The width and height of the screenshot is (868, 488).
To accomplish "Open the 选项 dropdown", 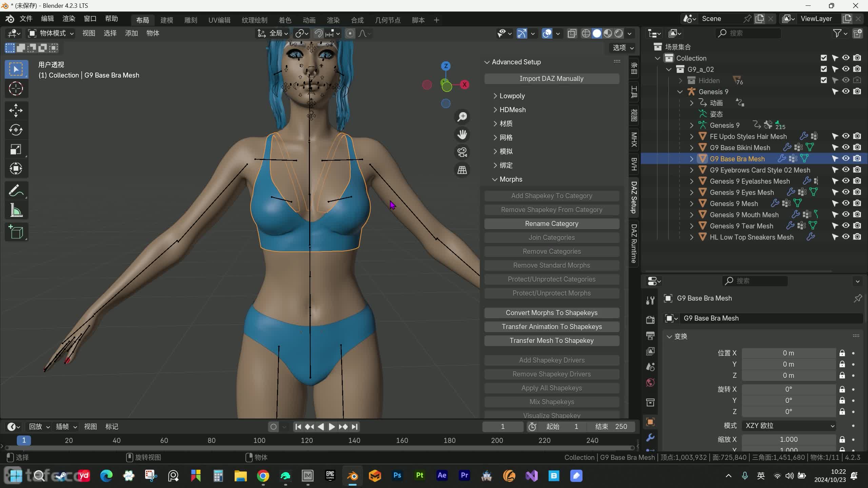I will coord(623,48).
